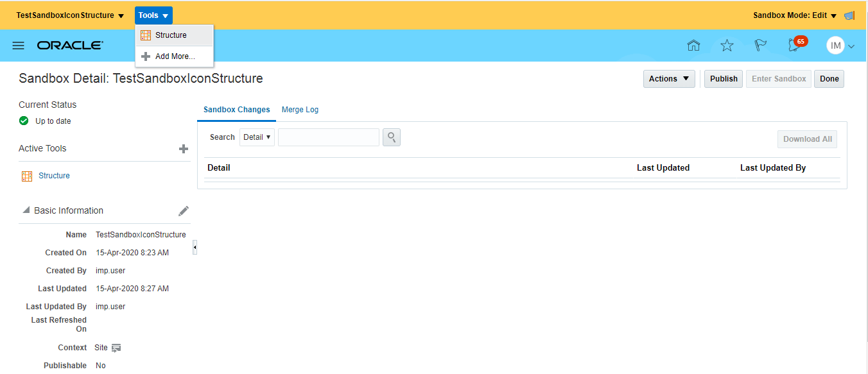The width and height of the screenshot is (868, 374).
Task: Open Favorites star icon
Action: click(727, 46)
